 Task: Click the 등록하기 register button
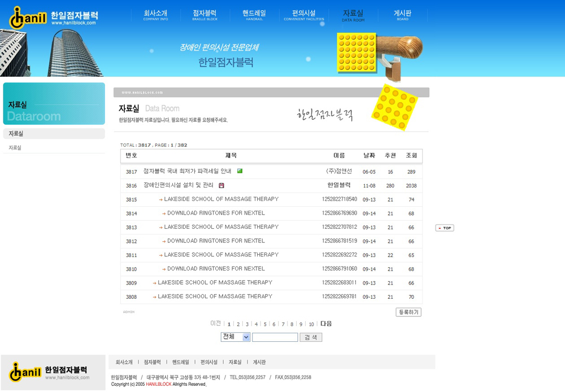pos(408,312)
